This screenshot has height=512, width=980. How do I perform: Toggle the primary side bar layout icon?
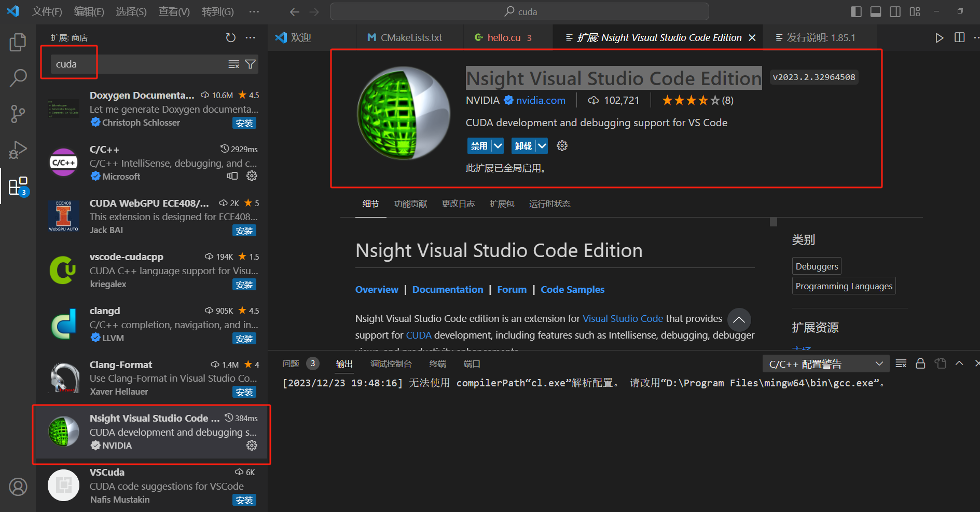tap(856, 11)
